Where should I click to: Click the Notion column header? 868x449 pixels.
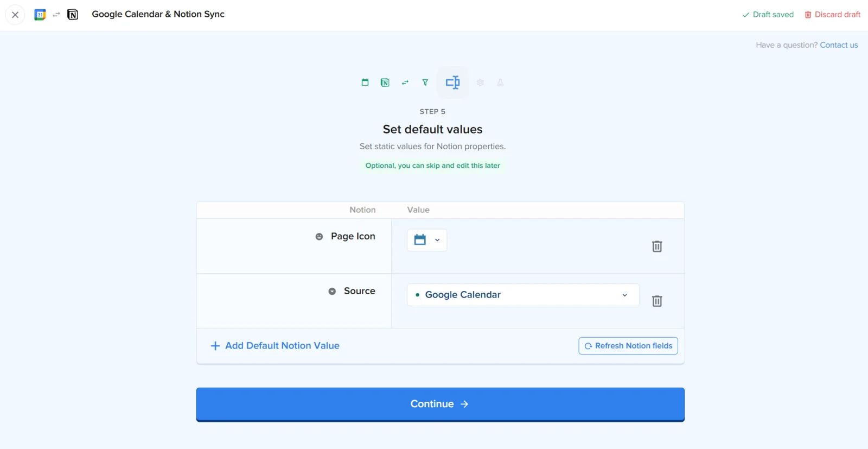pos(362,210)
